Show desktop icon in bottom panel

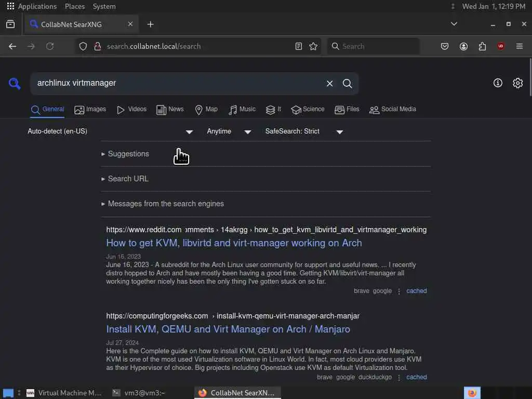pos(8,393)
